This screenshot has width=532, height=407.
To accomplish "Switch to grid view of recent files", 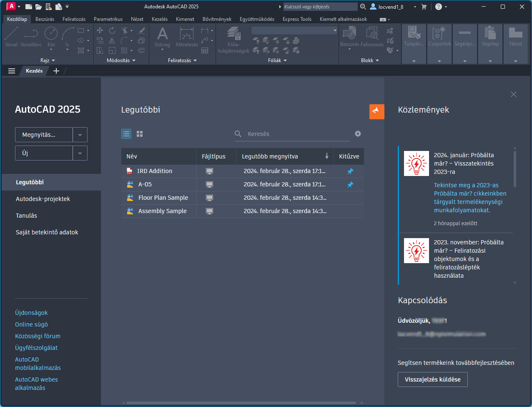I will [x=140, y=134].
